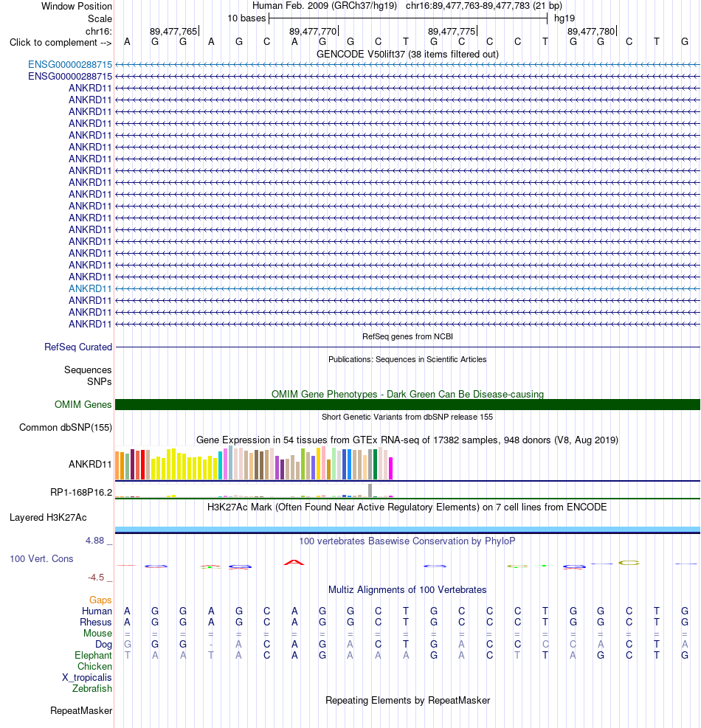Image resolution: width=701 pixels, height=728 pixels.
Task: Click the ANKRD11 GTEx tissue bar chart
Action: 254,463
